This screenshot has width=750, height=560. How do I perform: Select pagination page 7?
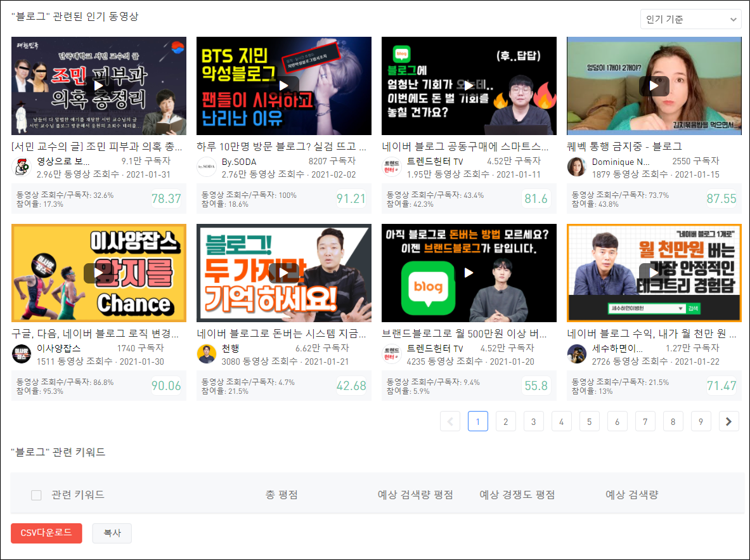click(x=645, y=421)
